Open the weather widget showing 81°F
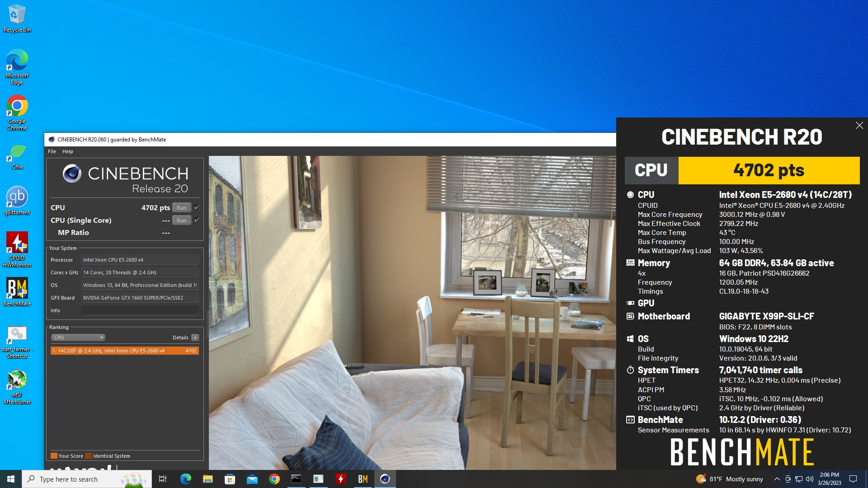Screen dimensions: 868x488 coord(729,479)
